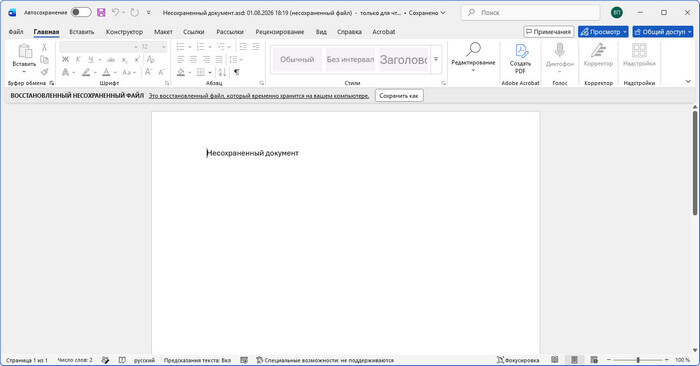Open the font name combo box
Screen dimensions: 700x366
99,46
